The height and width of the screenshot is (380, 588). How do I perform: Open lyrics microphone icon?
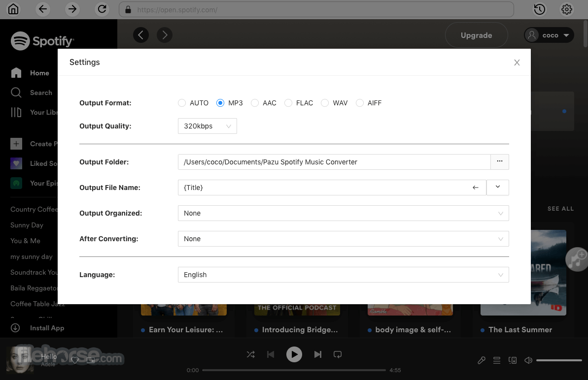(482, 360)
